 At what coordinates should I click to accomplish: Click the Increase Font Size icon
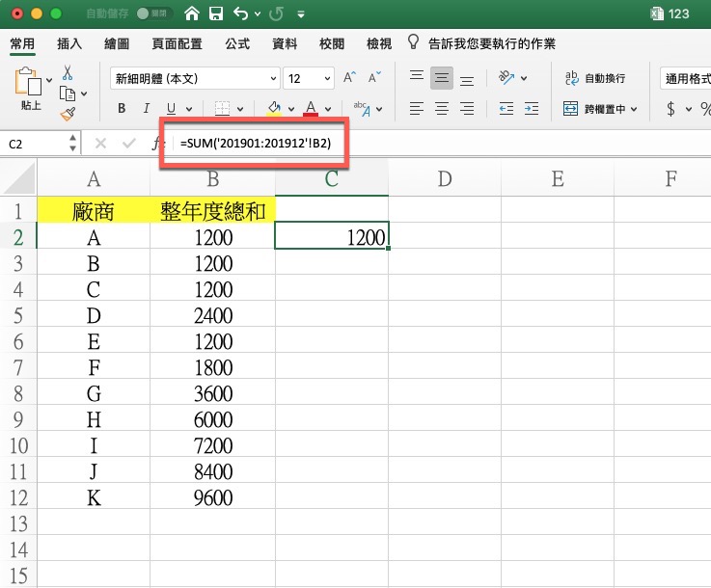coord(349,78)
